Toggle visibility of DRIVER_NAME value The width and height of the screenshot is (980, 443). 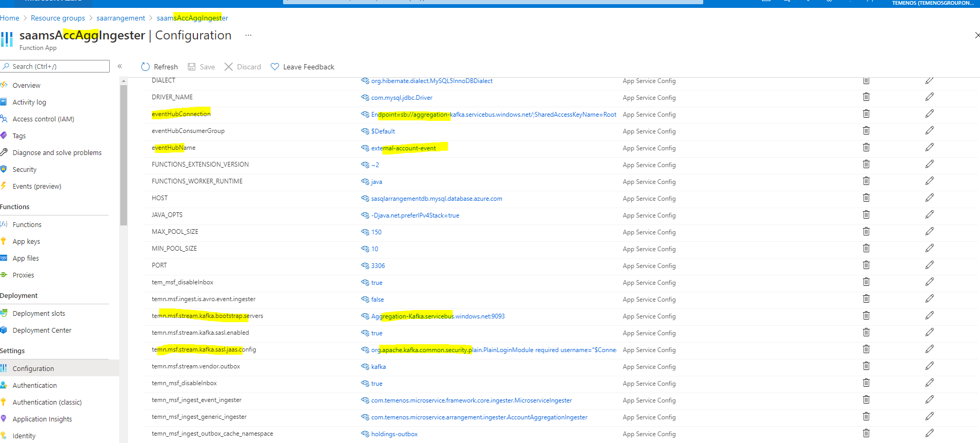365,98
